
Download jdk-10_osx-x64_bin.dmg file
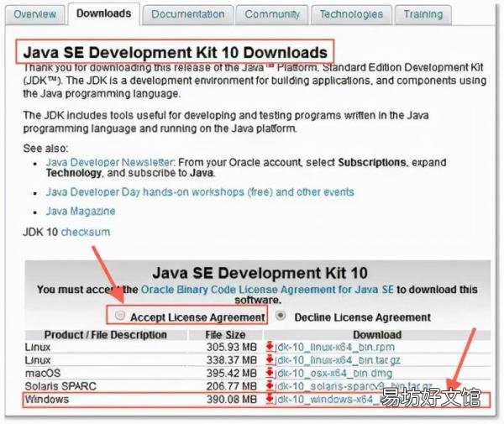click(333, 374)
